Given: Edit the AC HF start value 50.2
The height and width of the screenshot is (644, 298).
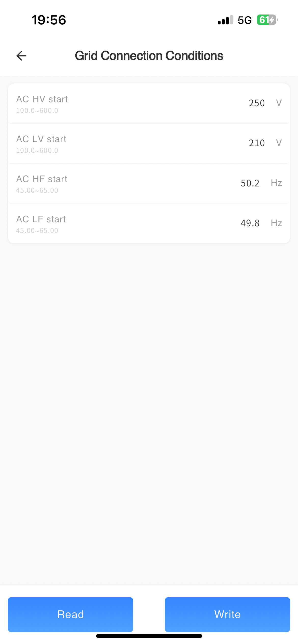Looking at the screenshot, I should (250, 183).
